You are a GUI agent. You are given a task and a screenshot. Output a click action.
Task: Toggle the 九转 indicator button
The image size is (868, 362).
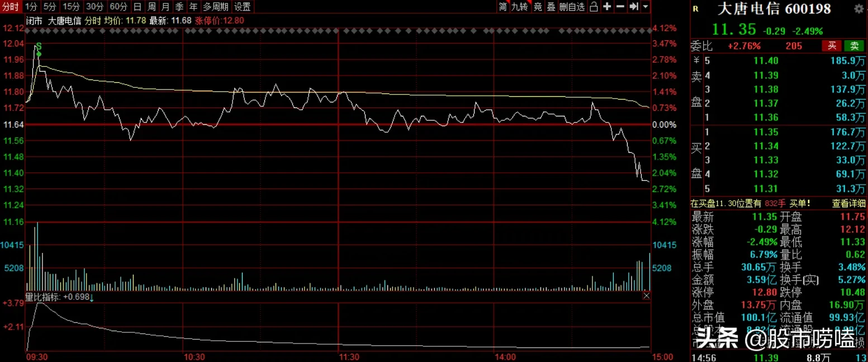coord(520,7)
